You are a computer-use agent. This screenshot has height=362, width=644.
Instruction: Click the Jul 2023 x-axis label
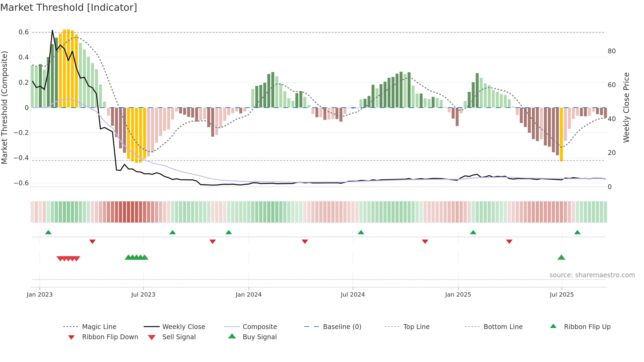pyautogui.click(x=143, y=294)
